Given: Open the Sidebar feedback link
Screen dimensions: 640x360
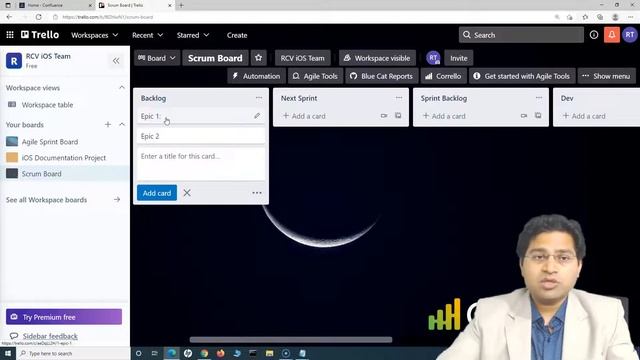Looking at the screenshot, I should point(50,336).
